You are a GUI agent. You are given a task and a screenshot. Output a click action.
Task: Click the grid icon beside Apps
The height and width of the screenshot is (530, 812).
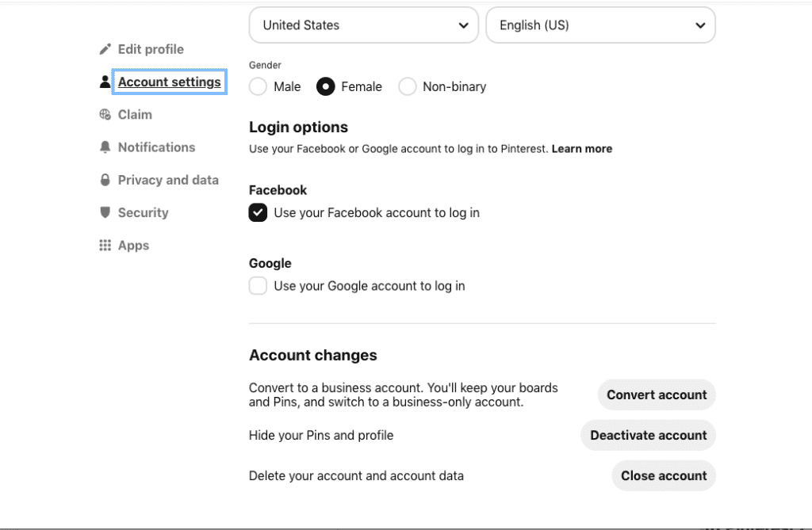105,246
